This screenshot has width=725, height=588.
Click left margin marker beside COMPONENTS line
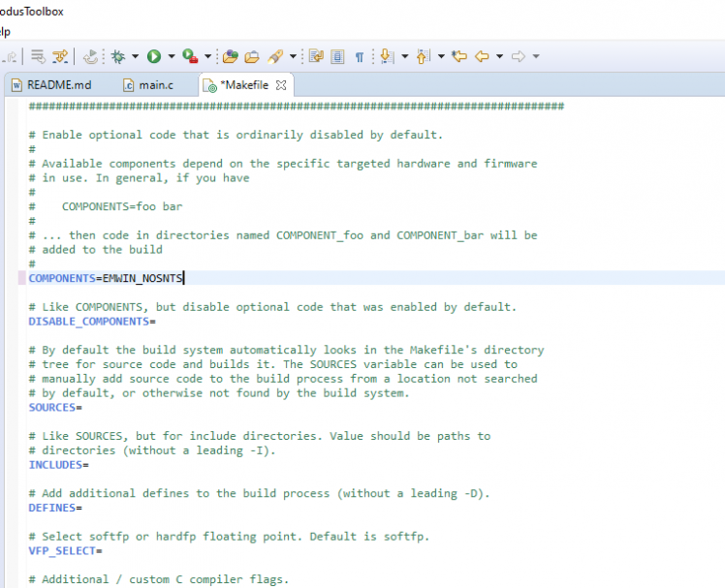coord(21,278)
